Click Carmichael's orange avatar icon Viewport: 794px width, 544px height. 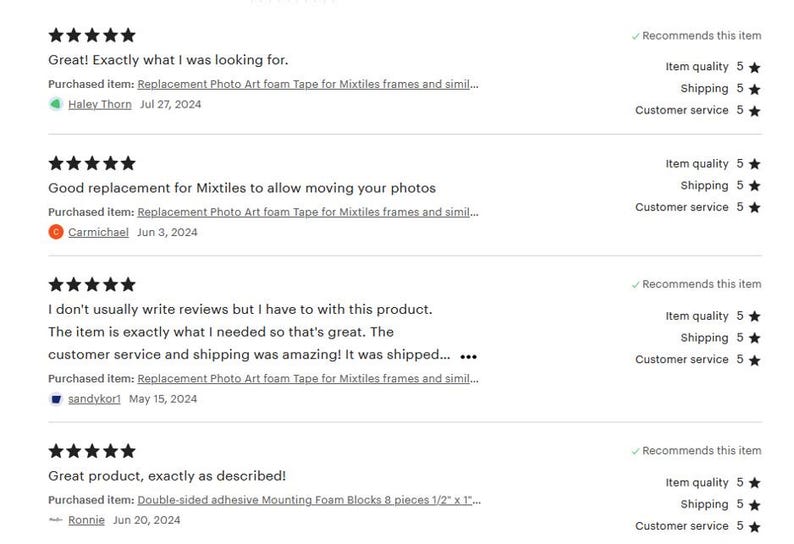click(56, 232)
